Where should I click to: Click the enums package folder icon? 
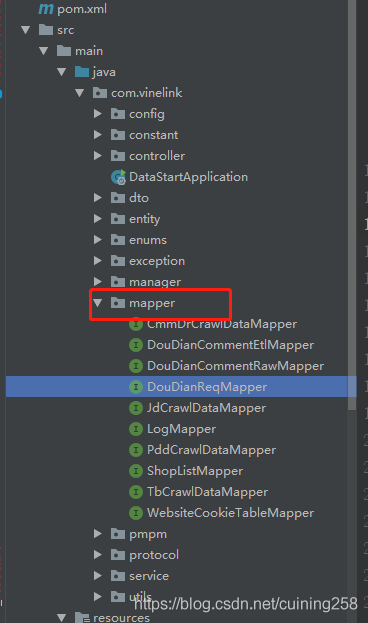[x=118, y=240]
